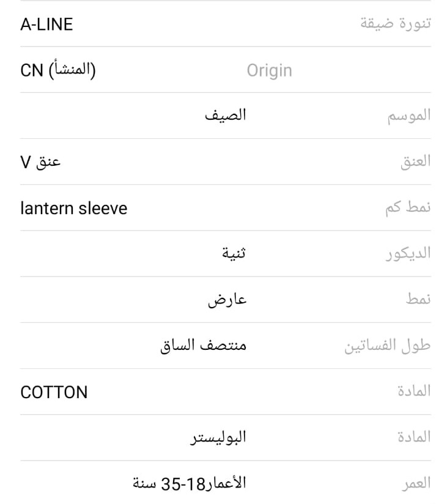Tap the الموسم attribute label

click(x=408, y=116)
